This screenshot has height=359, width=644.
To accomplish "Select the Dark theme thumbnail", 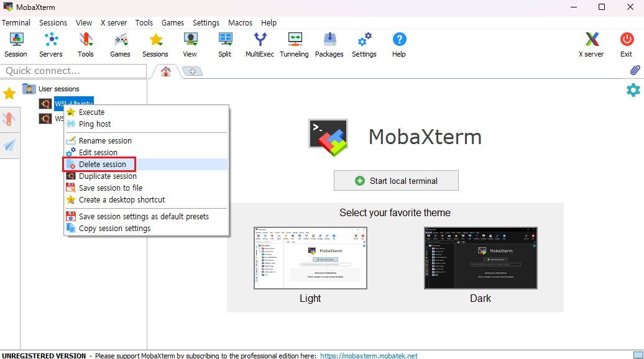I will [481, 258].
